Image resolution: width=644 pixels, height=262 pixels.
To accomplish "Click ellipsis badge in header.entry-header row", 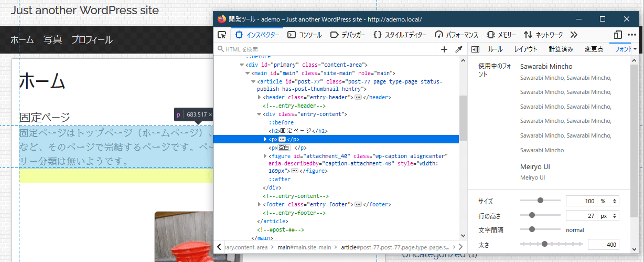I will click(358, 98).
